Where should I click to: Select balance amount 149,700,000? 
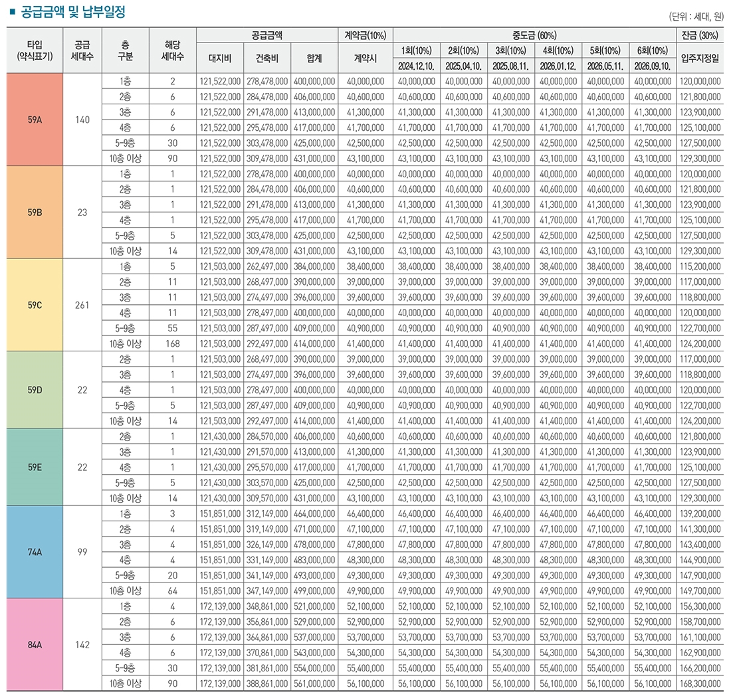pyautogui.click(x=700, y=591)
